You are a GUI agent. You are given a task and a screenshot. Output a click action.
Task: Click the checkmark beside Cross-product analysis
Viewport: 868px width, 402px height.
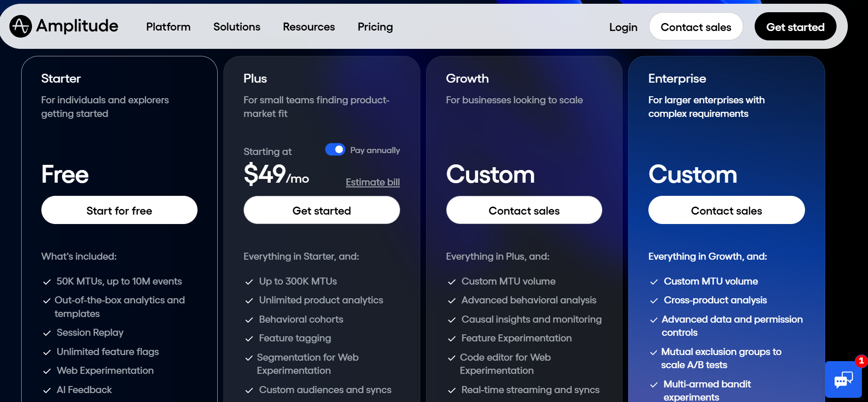click(654, 301)
